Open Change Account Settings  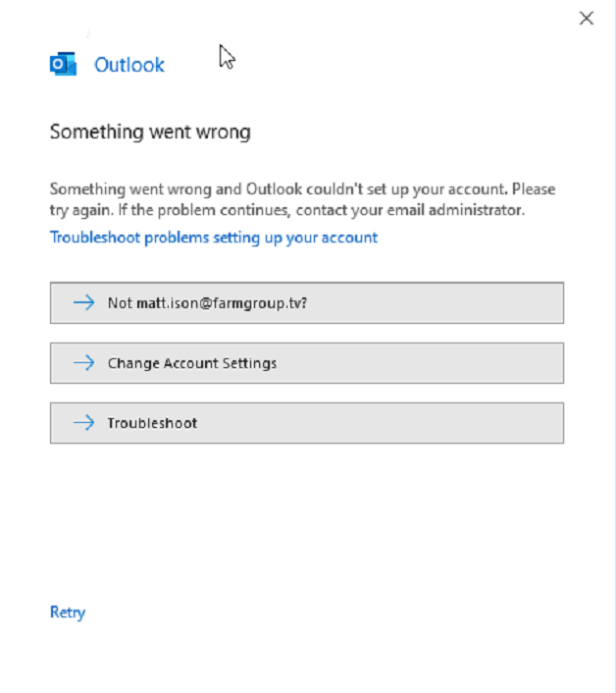pyautogui.click(x=307, y=363)
